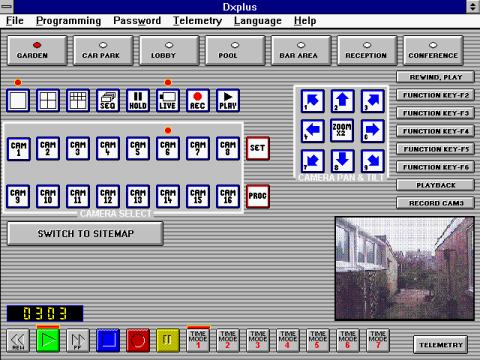
Task: Click the red record transport button
Action: (x=138, y=340)
